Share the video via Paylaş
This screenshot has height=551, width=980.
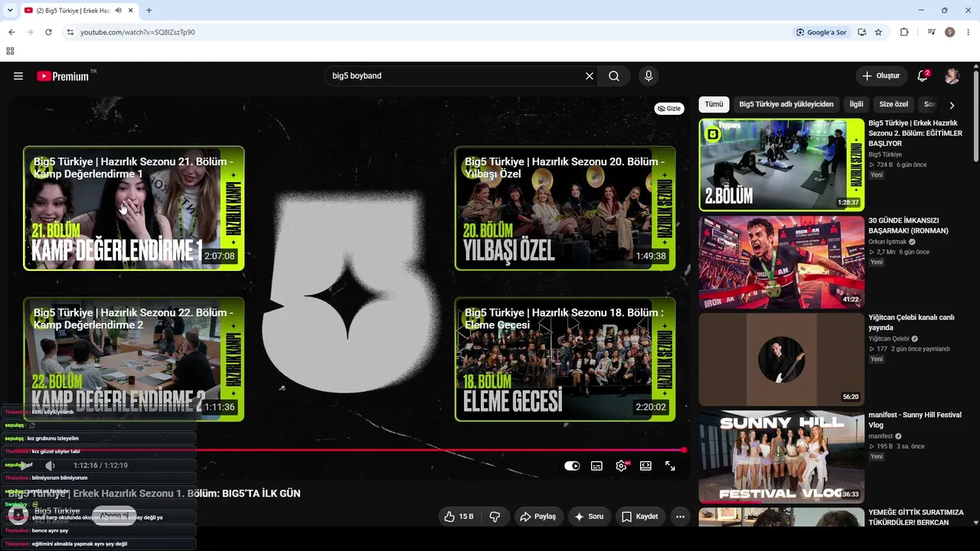click(x=537, y=517)
